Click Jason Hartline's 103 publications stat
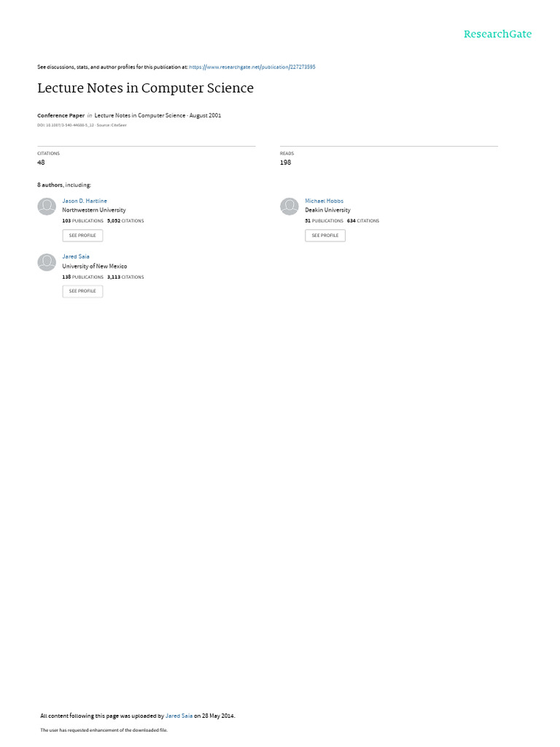 83,221
